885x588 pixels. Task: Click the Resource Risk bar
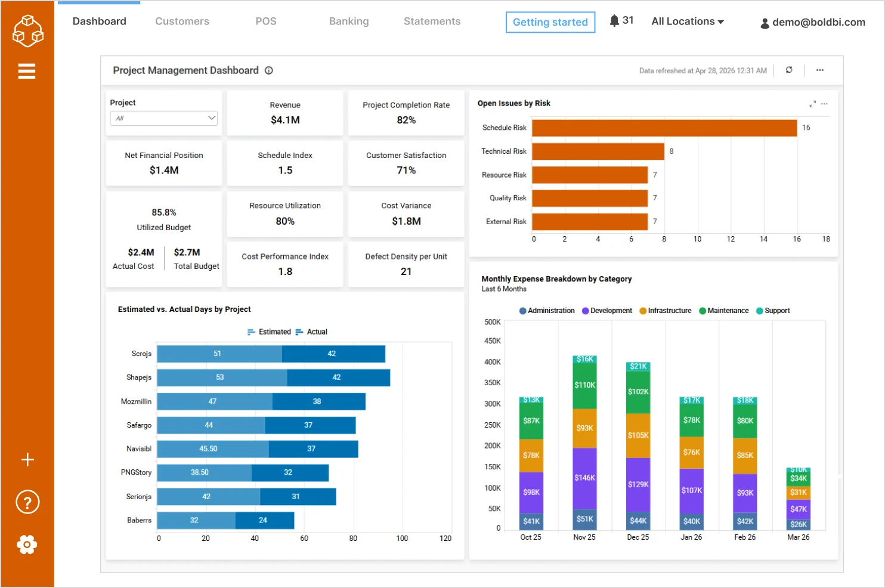click(590, 175)
